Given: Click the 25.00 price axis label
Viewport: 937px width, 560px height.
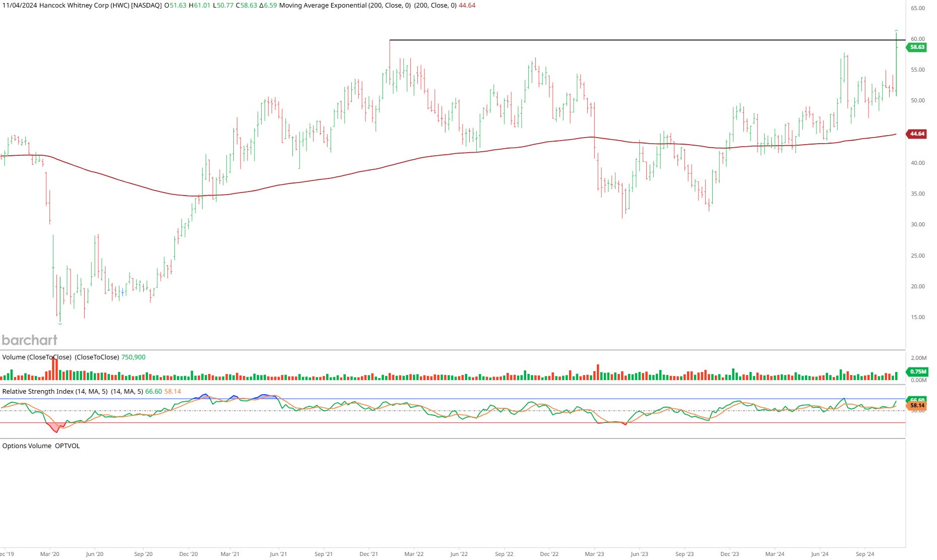Looking at the screenshot, I should point(918,256).
